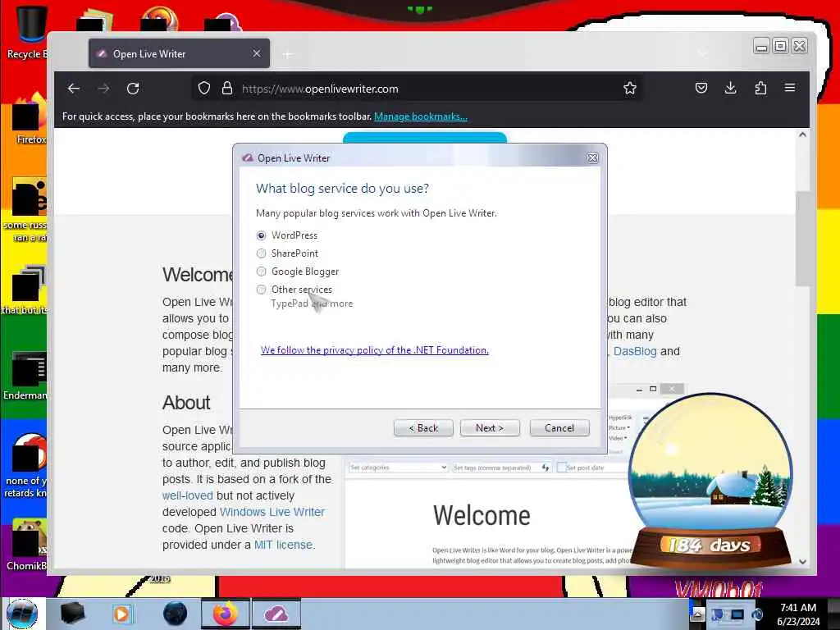Open the list all tabs chevron

(x=702, y=53)
